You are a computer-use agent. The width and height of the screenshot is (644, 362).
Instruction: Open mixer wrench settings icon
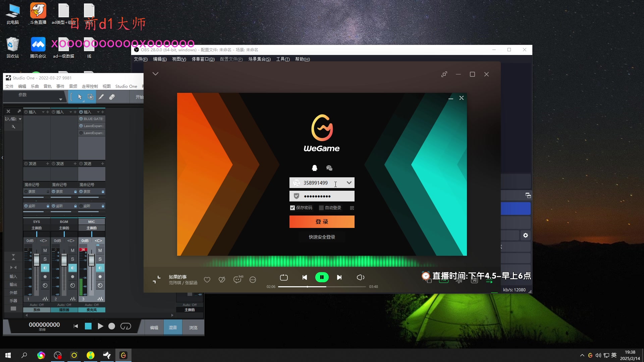point(13,127)
